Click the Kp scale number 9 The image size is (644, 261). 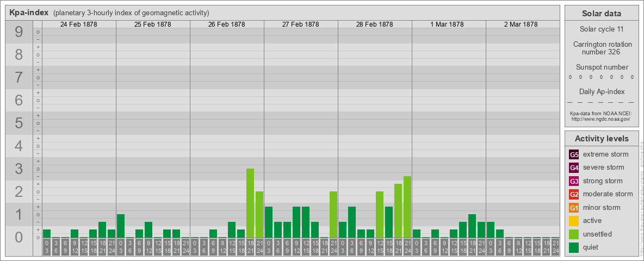[18, 32]
